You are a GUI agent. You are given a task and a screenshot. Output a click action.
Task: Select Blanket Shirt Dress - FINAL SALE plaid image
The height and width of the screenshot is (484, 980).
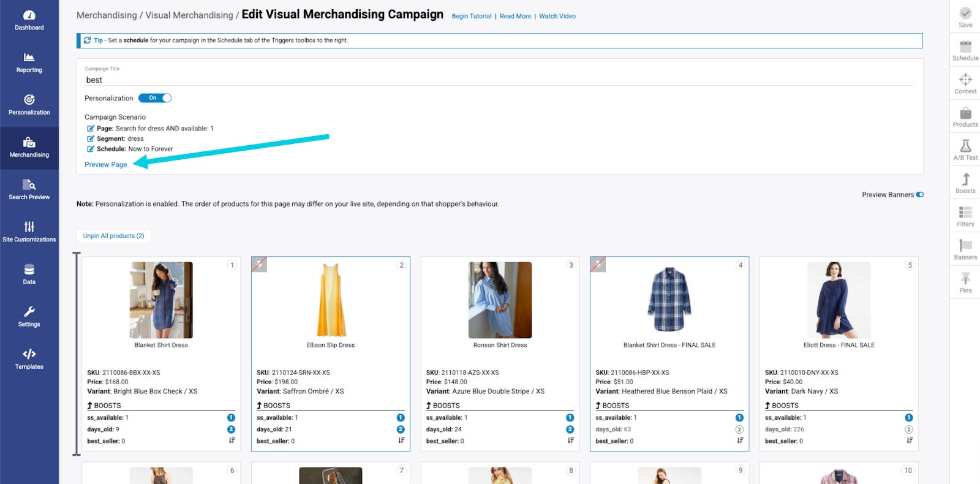click(x=669, y=300)
